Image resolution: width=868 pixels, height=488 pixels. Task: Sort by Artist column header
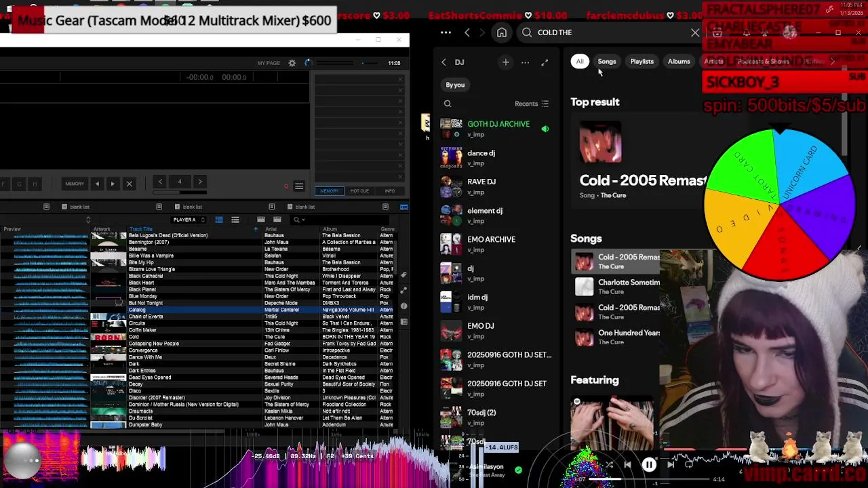coord(270,229)
